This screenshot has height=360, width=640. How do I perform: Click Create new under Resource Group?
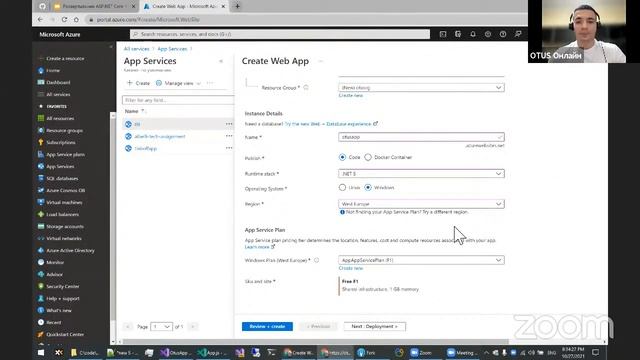(x=351, y=96)
